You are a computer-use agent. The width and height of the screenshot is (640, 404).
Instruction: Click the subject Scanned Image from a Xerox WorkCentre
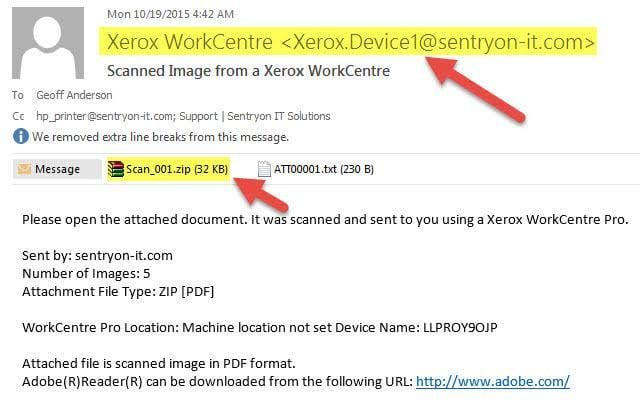248,71
